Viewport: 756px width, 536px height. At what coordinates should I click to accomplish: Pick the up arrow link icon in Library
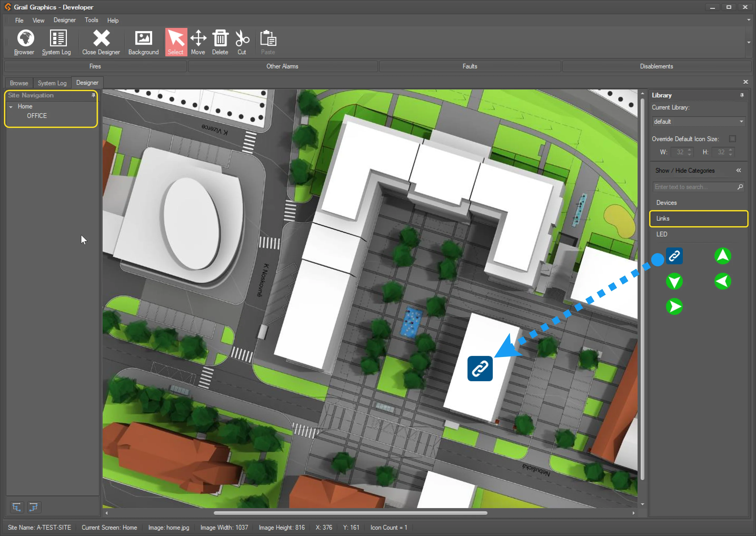(x=722, y=256)
